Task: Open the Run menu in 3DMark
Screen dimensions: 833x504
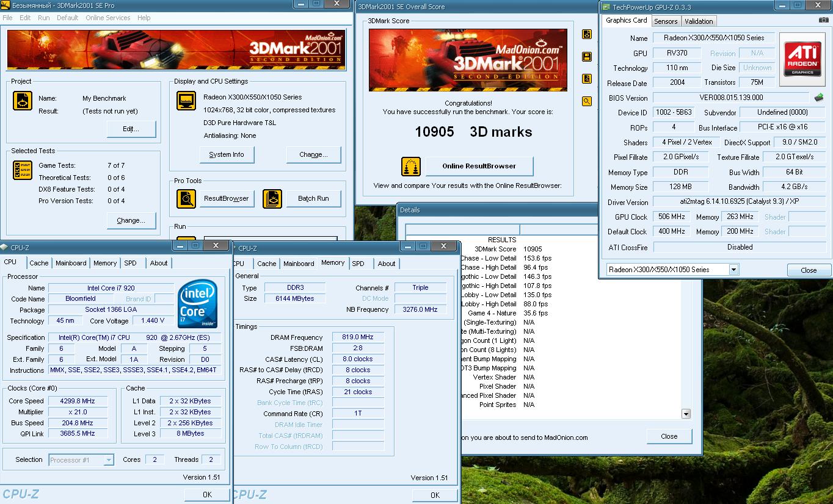Action: point(44,18)
